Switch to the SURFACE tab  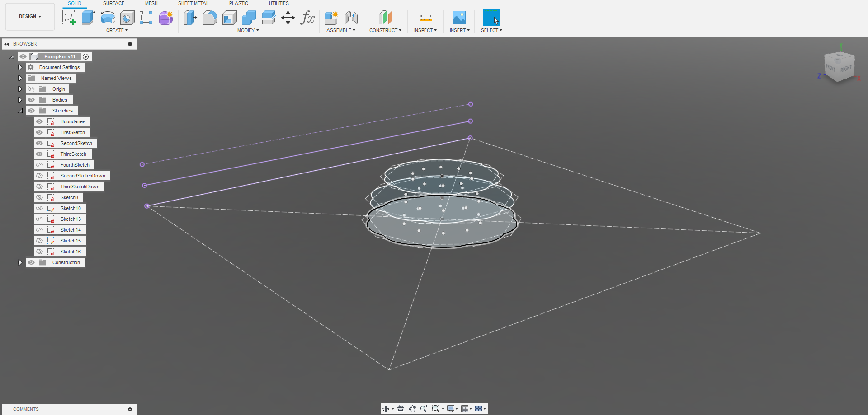click(113, 3)
